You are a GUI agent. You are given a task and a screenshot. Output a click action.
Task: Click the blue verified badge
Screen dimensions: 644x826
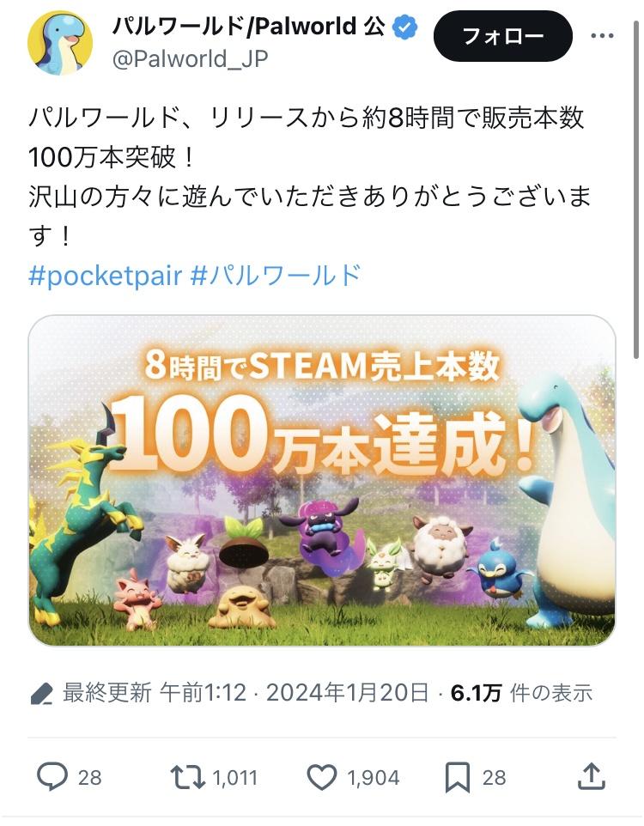click(x=404, y=27)
